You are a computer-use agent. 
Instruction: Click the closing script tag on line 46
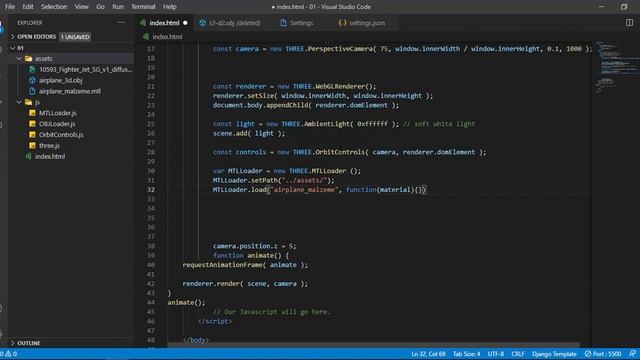pos(215,321)
